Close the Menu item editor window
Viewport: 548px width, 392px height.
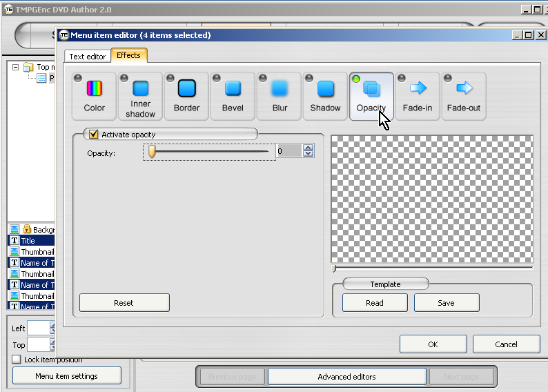click(540, 35)
